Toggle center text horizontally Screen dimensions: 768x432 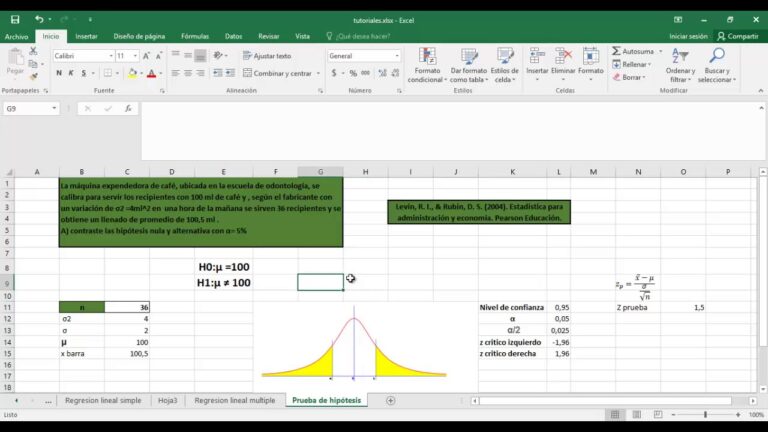(x=188, y=73)
